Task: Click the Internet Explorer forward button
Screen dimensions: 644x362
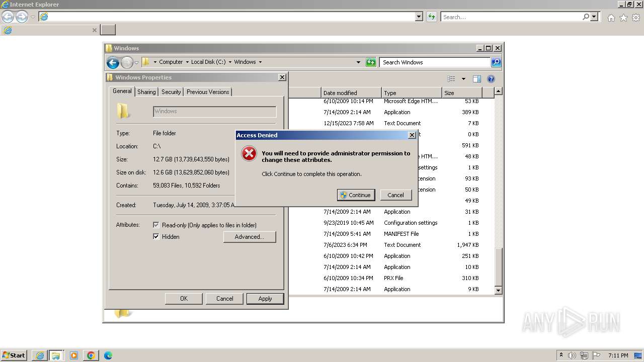Action: [22, 17]
